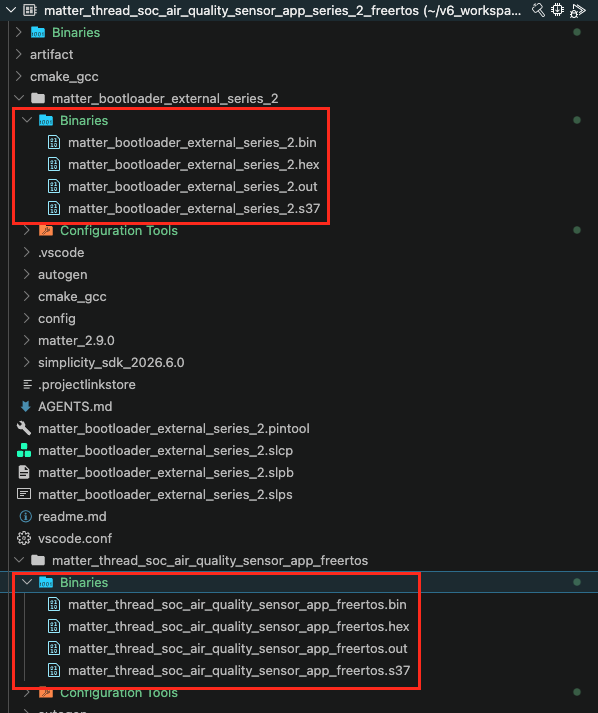The image size is (598, 713).
Task: Click the orange Configuration Tools icon under bootloader project
Action: 46,231
